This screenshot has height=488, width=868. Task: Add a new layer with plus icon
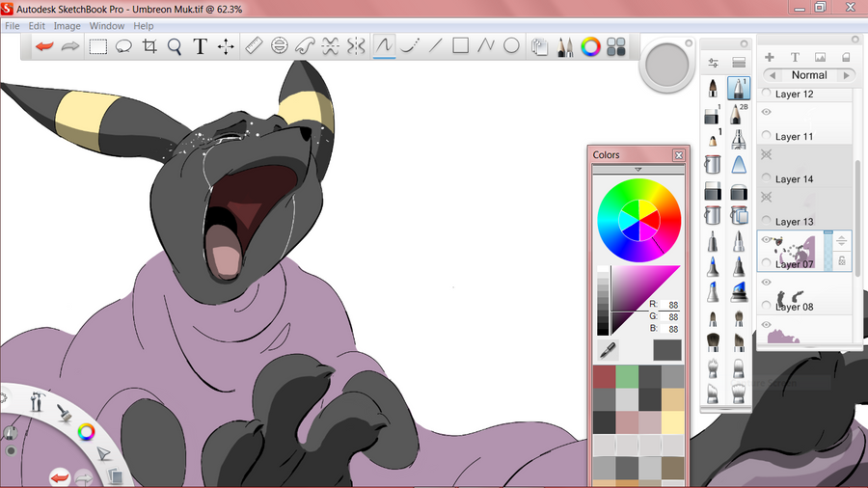pos(770,57)
